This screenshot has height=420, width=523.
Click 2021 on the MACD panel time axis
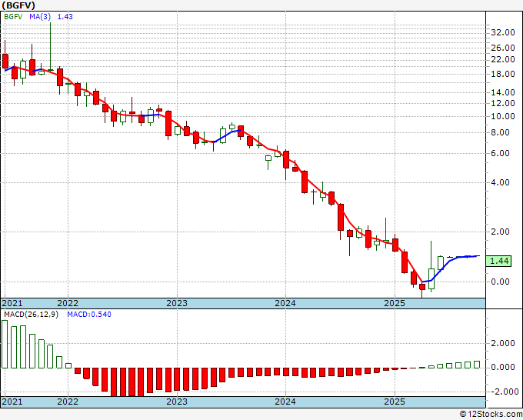coord(12,402)
